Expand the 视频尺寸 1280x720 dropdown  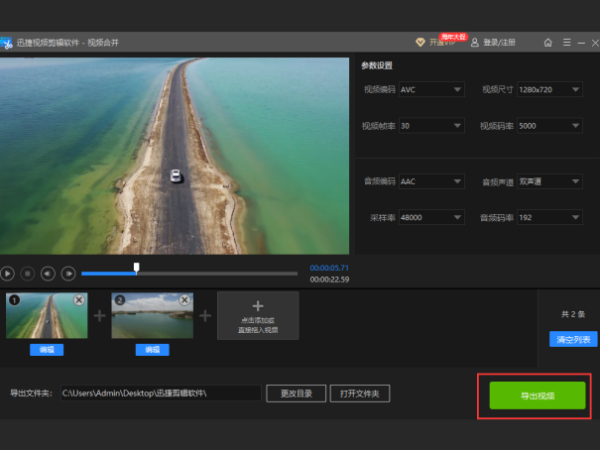tap(549, 90)
